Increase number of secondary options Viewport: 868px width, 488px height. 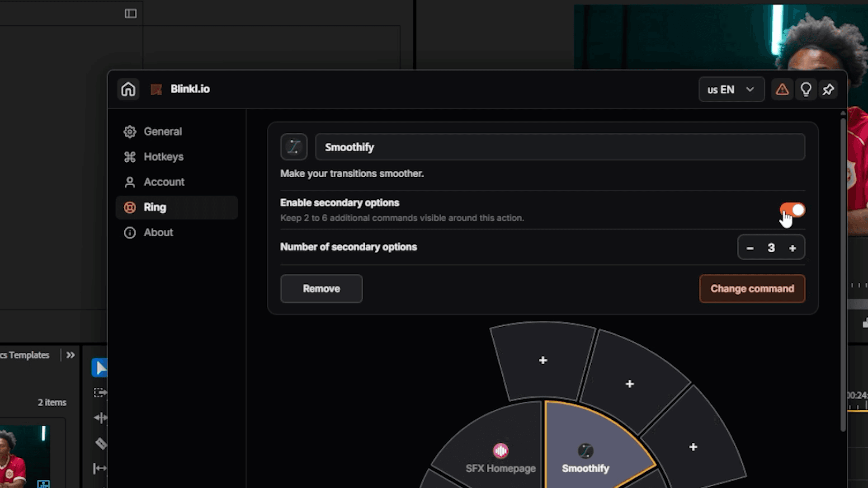pyautogui.click(x=793, y=248)
